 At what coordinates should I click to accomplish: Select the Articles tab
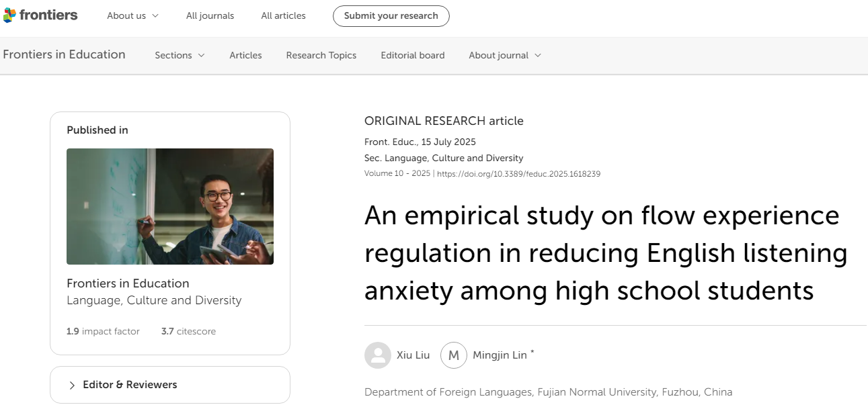[245, 55]
